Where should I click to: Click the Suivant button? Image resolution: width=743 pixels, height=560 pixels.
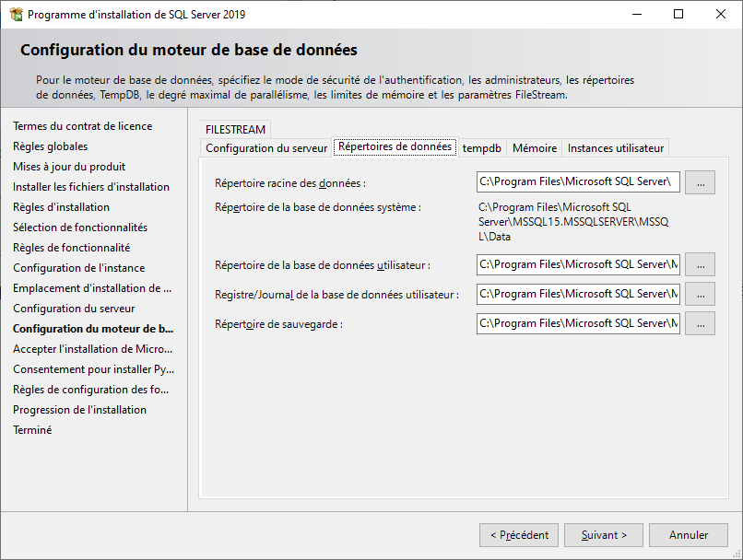604,535
